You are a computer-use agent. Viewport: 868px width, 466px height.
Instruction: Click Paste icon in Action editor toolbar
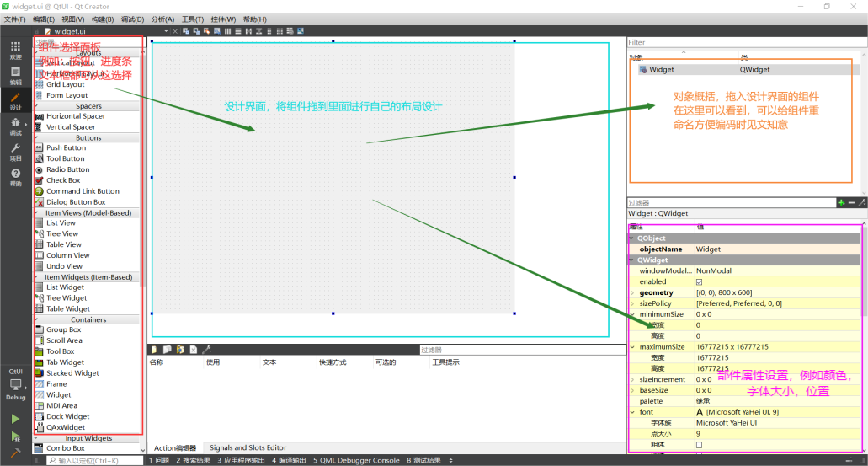pos(180,350)
